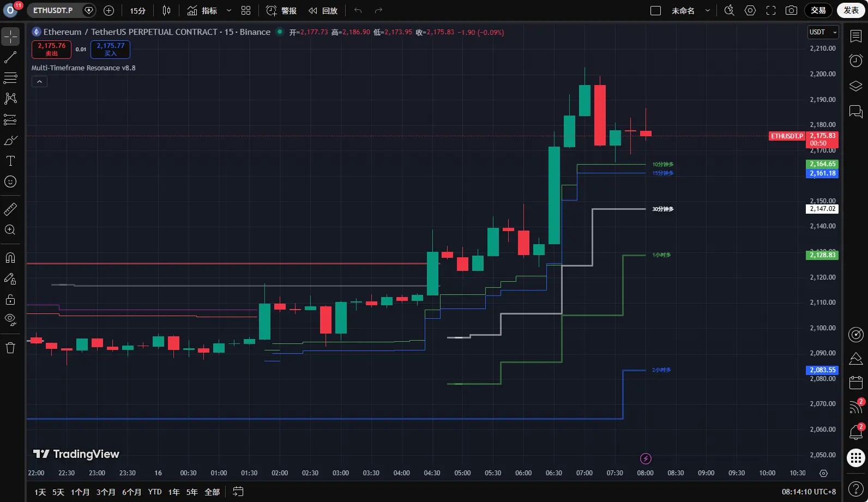The image size is (868, 502).
Task: Select the 1个月 time range
Action: point(80,492)
